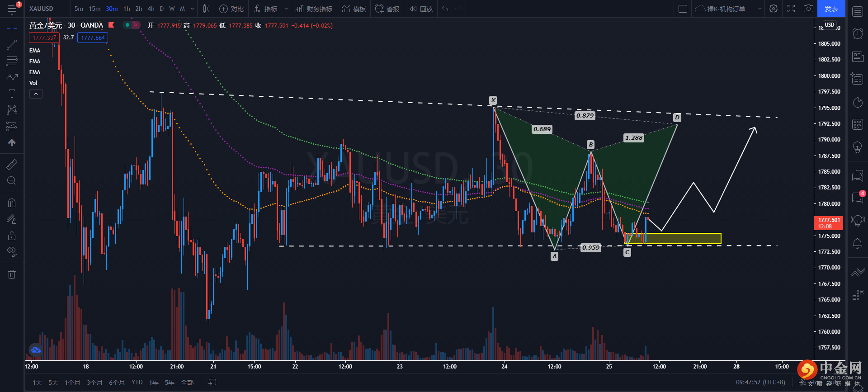Viewport: 868px width, 392px height.
Task: Switch to the daily D timeframe
Action: tap(162, 9)
